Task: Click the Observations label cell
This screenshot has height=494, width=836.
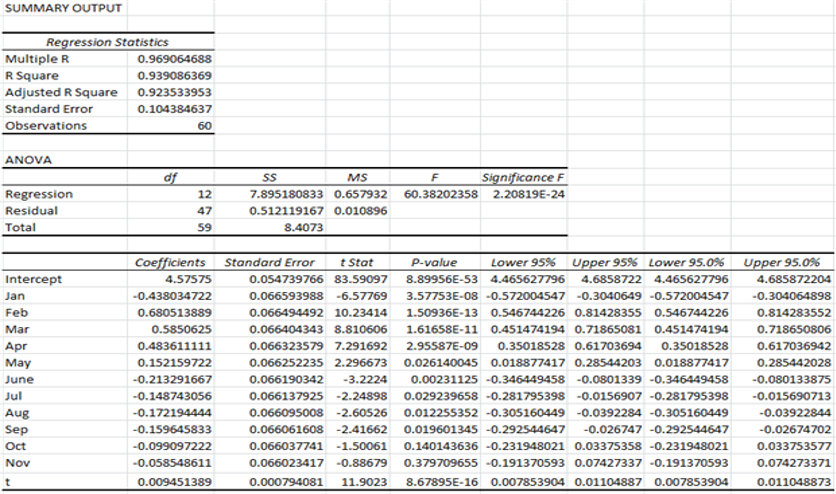Action: pos(46,126)
